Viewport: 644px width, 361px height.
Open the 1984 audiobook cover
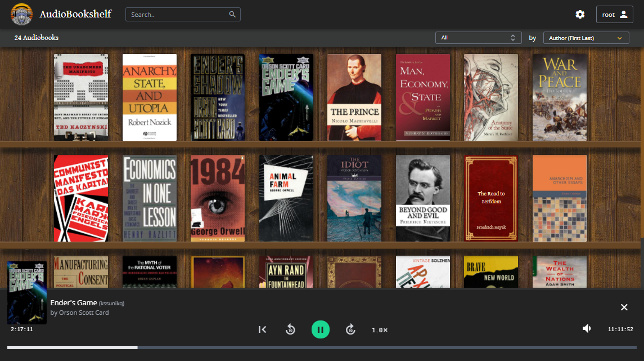click(218, 198)
